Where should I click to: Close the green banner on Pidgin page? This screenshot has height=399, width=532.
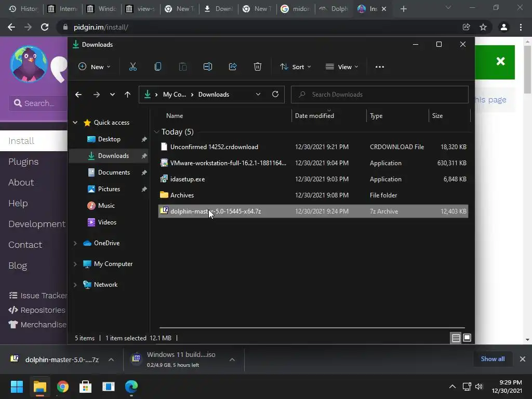(x=500, y=61)
